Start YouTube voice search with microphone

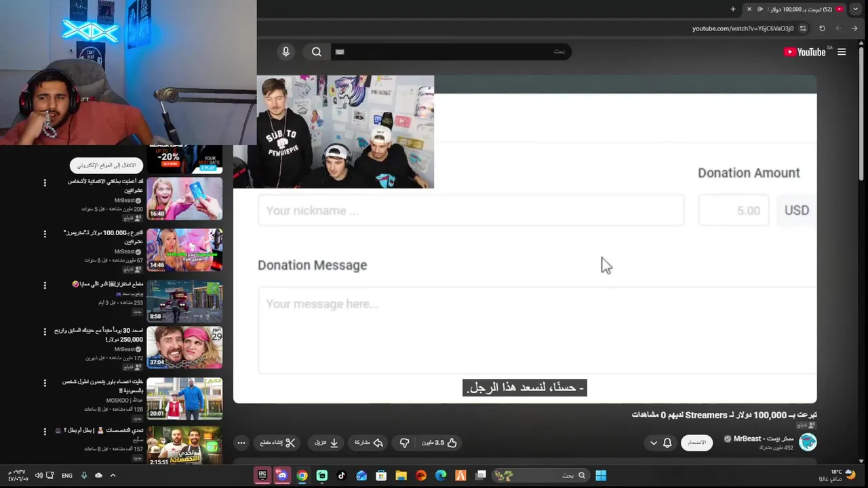285,52
